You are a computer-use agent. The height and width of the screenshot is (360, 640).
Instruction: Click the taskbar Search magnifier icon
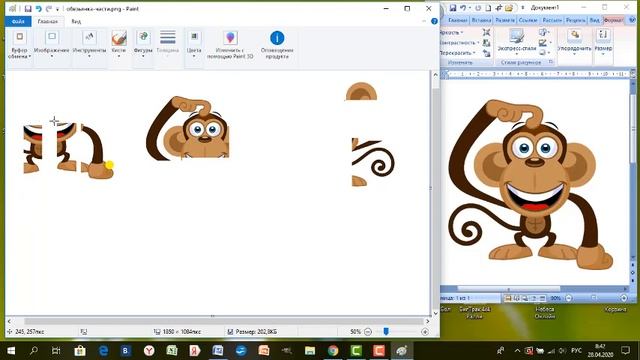(x=33, y=351)
